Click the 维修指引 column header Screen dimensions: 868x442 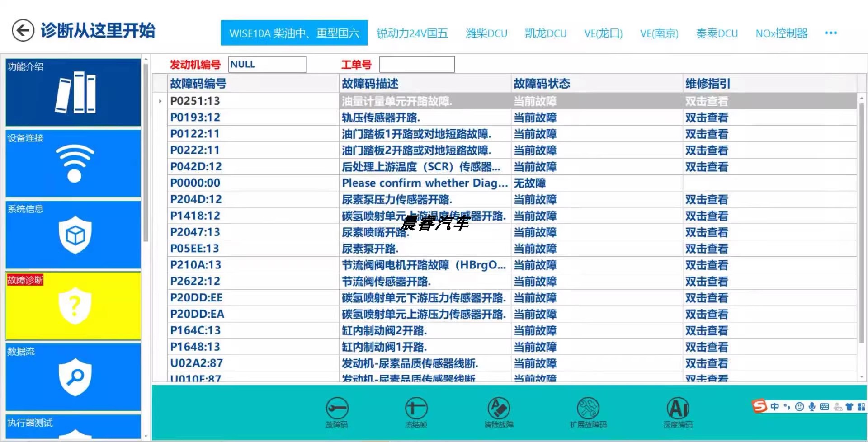tap(769, 84)
